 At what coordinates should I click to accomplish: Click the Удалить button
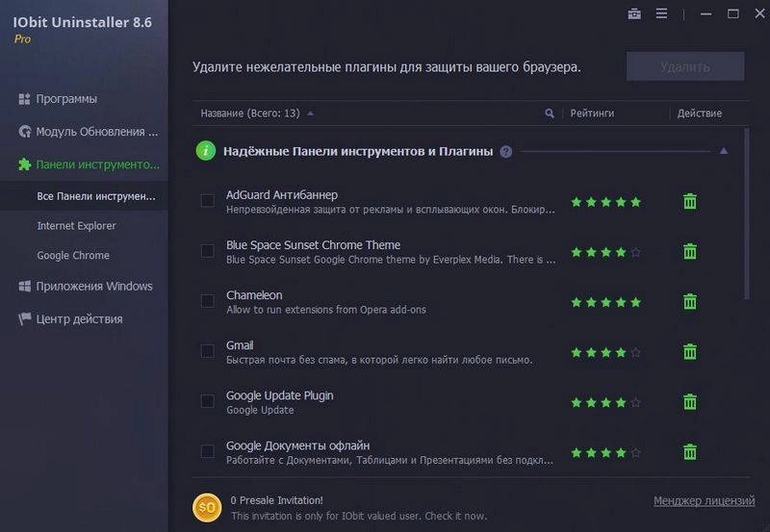click(x=685, y=66)
